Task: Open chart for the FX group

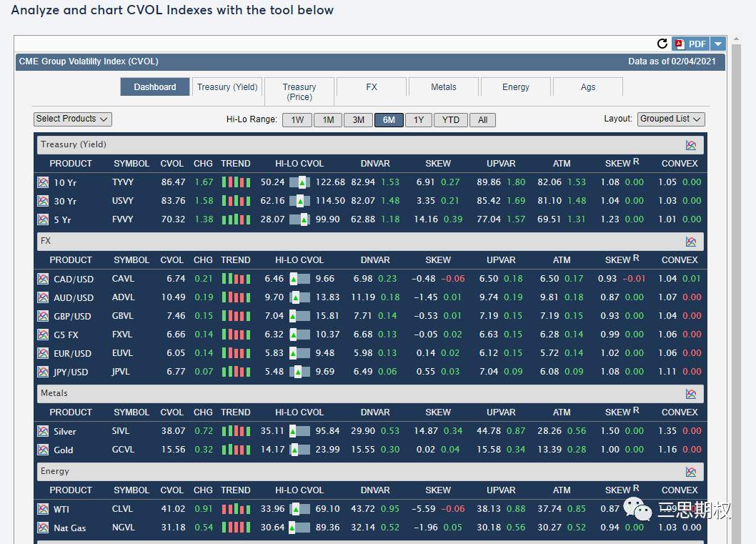Action: point(691,241)
